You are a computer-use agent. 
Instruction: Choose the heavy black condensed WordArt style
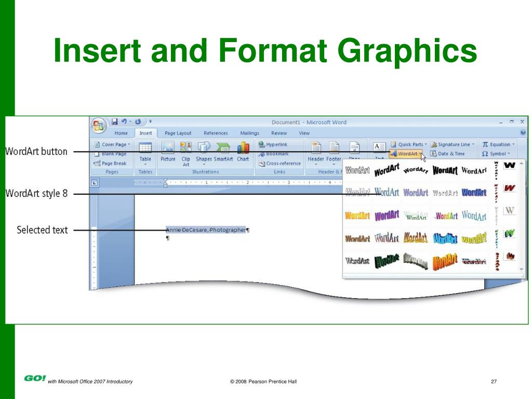tap(445, 170)
